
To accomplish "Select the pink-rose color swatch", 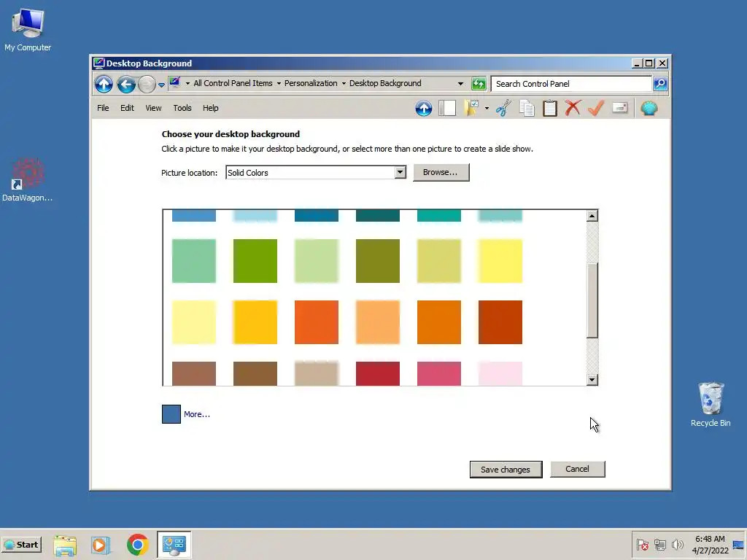I will [x=438, y=373].
